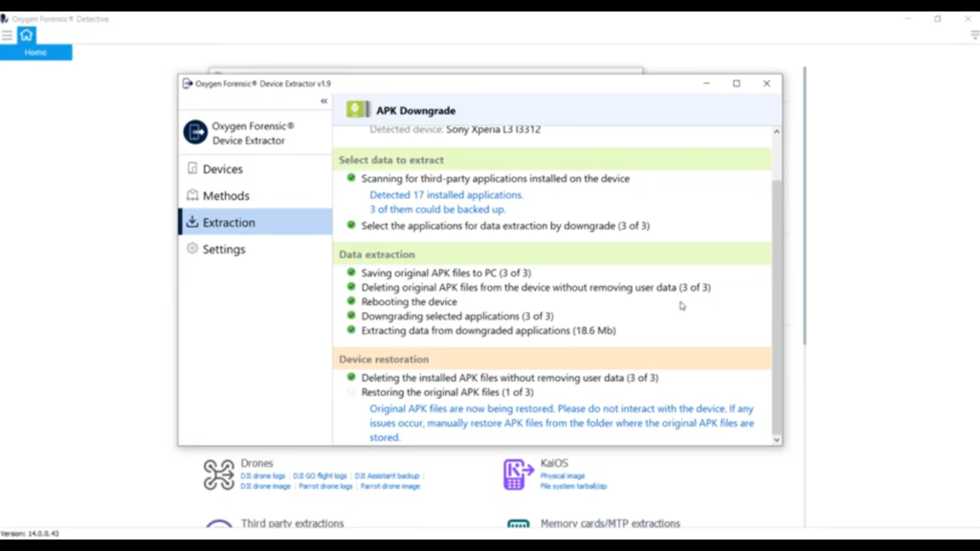Close the Device Extractor window
The width and height of the screenshot is (980, 551).
pos(767,83)
